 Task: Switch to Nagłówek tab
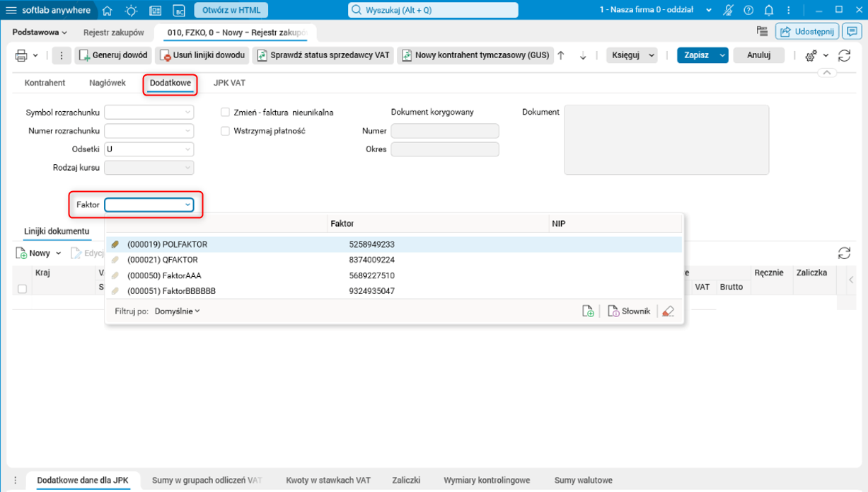click(108, 83)
